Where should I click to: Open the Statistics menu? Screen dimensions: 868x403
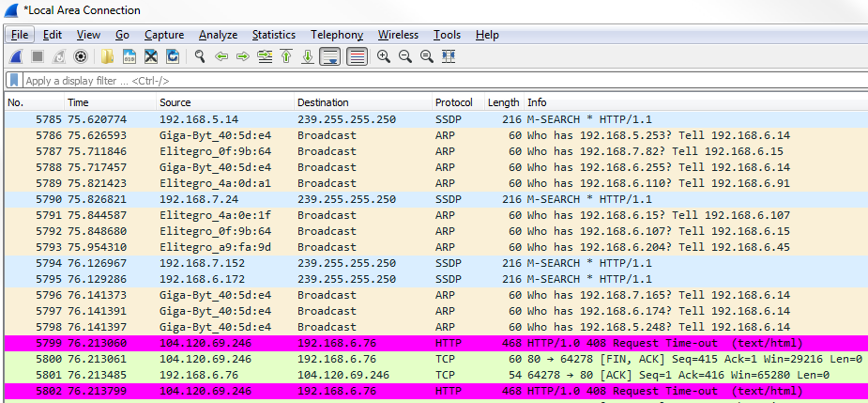click(273, 35)
